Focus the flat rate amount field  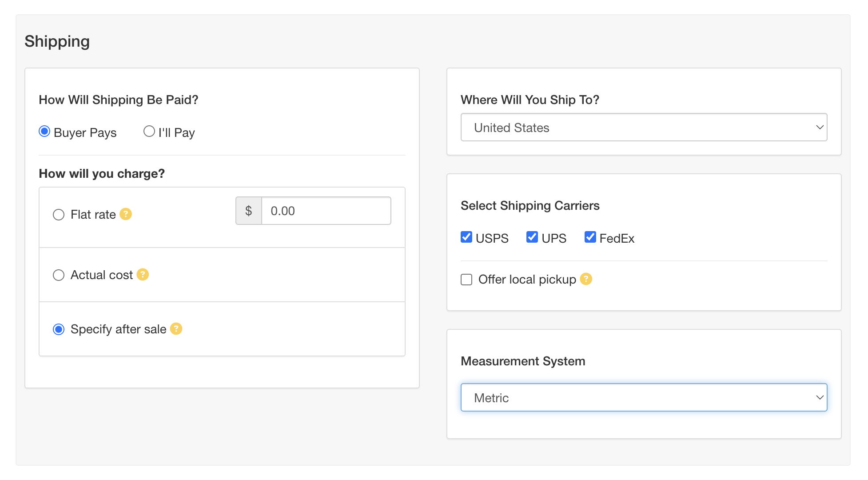tap(326, 211)
